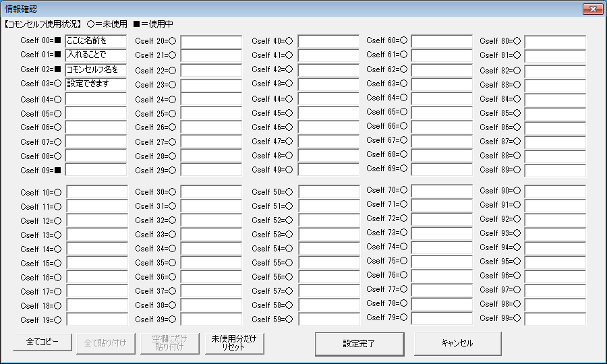The height and width of the screenshot is (364, 607).
Task: Click the Cself 03 field reading 設定できます
Action: (x=96, y=84)
